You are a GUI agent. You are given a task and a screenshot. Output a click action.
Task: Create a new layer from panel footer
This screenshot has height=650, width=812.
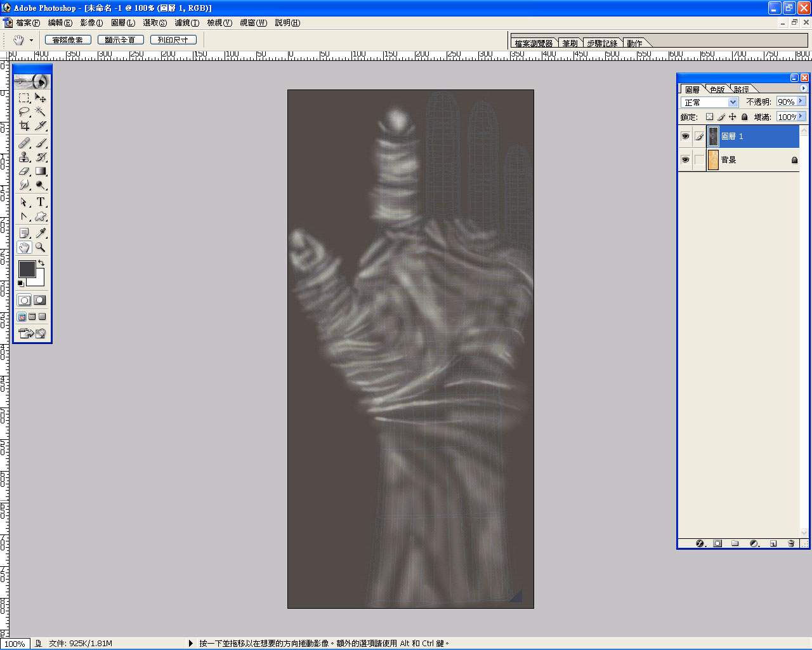point(773,543)
